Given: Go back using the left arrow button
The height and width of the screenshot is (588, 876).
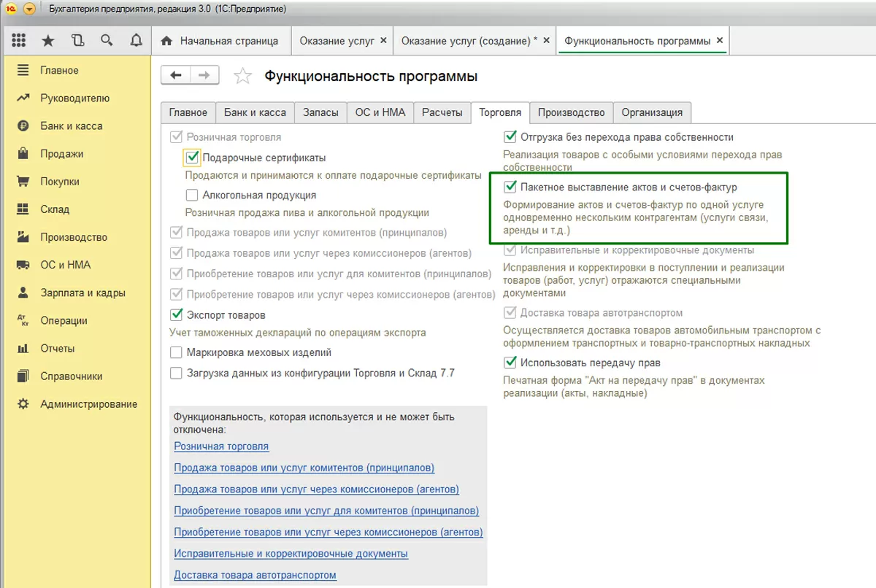Looking at the screenshot, I should point(175,75).
